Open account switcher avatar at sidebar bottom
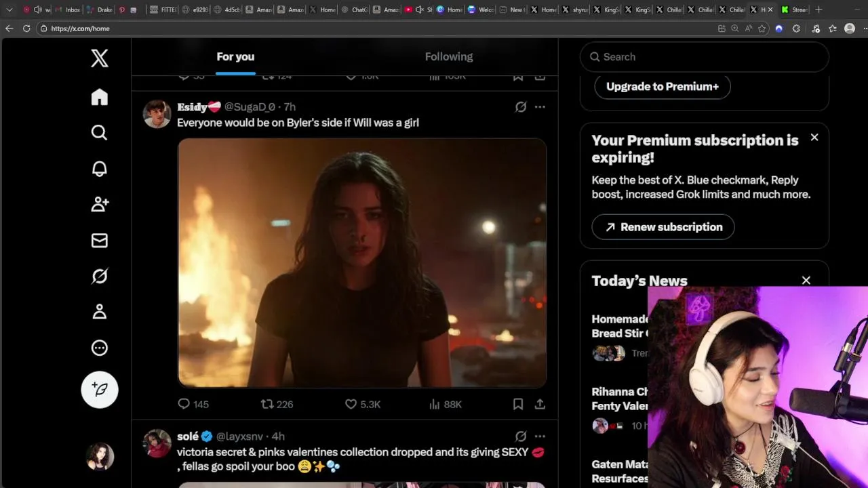This screenshot has width=868, height=488. [x=100, y=457]
